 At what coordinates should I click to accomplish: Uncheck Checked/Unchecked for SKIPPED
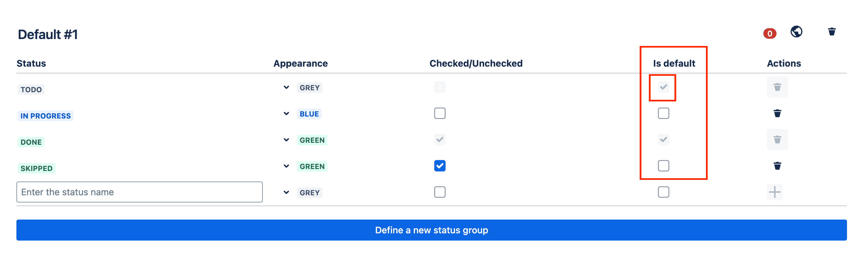coord(440,166)
